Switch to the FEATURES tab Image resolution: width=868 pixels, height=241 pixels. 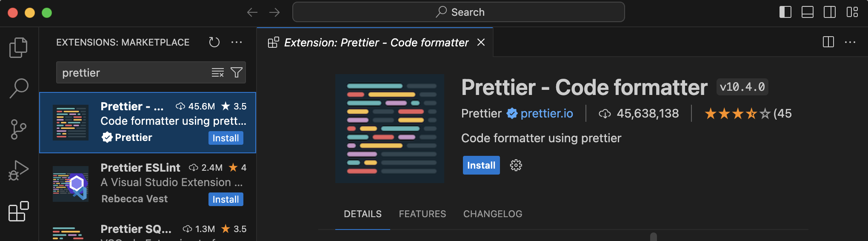423,214
